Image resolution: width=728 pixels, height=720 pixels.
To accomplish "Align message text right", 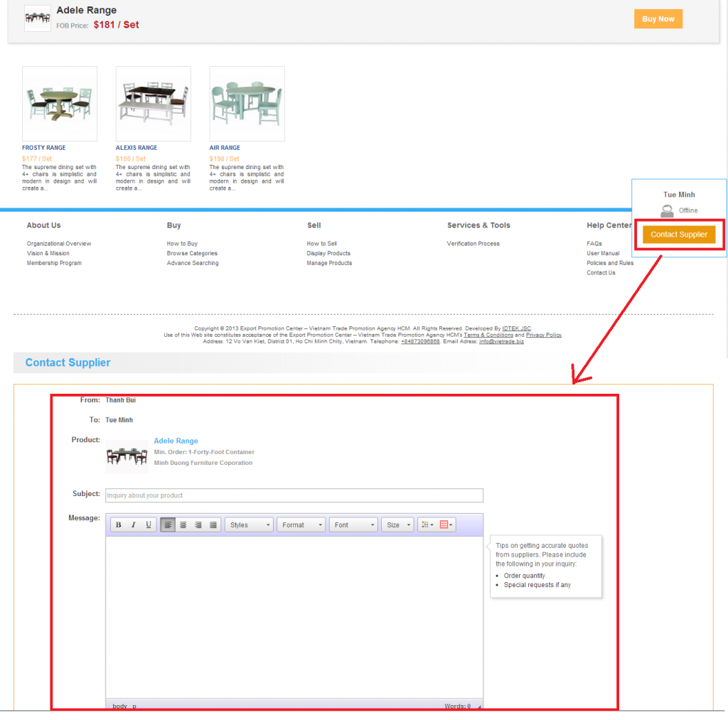I will point(198,525).
